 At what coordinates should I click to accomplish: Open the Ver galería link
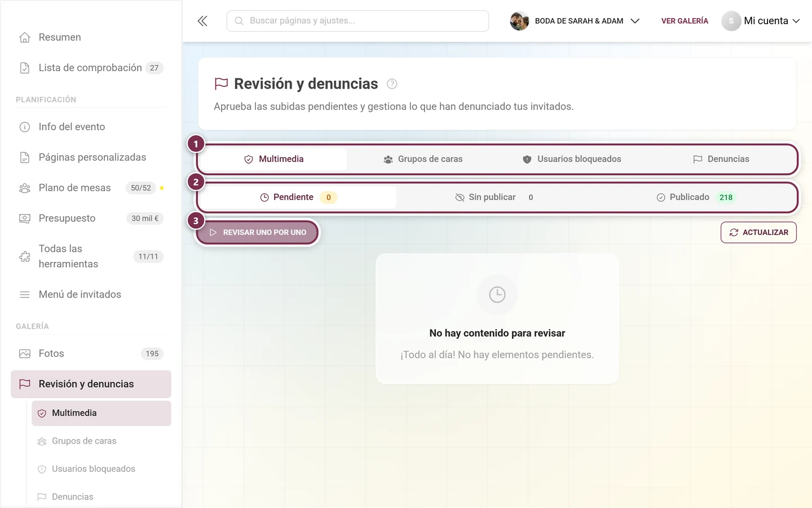685,21
